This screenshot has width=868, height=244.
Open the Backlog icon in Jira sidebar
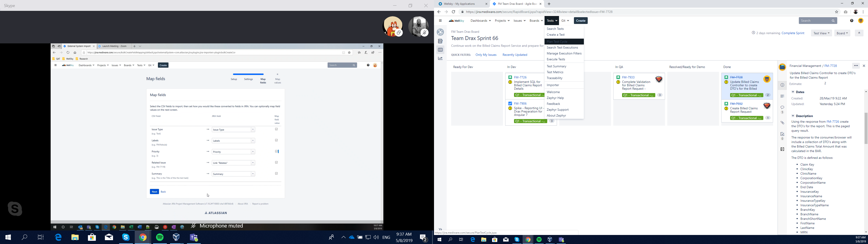[x=440, y=41]
